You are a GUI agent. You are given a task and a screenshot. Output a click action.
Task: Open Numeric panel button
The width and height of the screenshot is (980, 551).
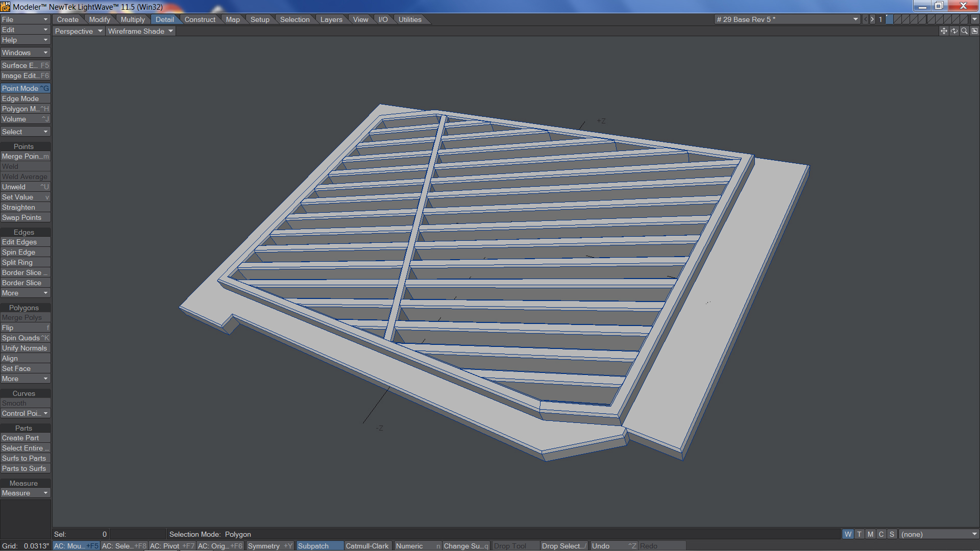tap(417, 546)
